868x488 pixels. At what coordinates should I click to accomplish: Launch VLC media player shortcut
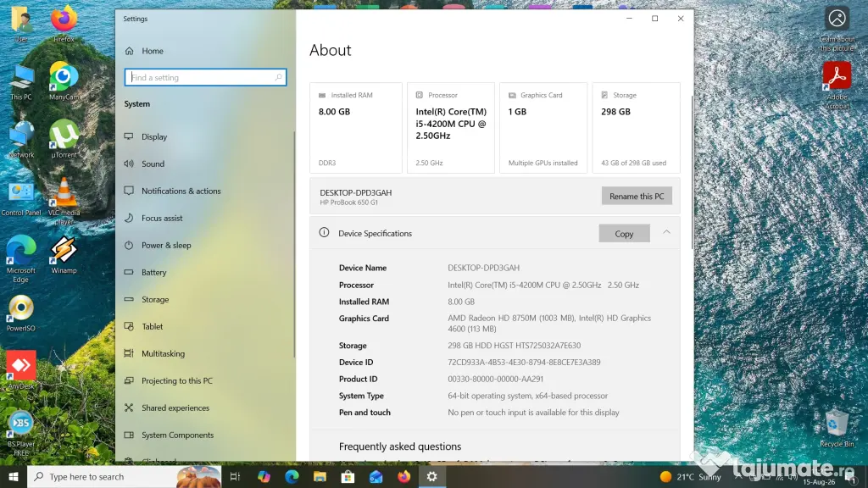pos(64,200)
